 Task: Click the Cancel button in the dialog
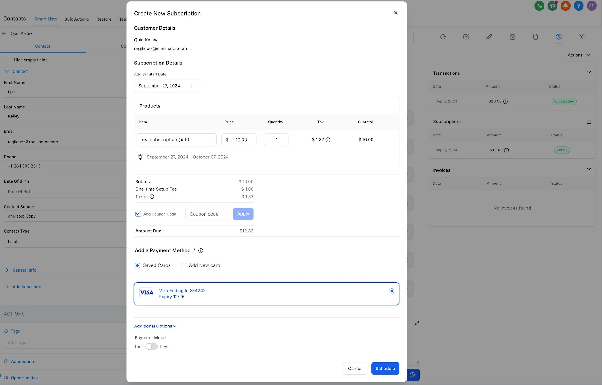354,368
